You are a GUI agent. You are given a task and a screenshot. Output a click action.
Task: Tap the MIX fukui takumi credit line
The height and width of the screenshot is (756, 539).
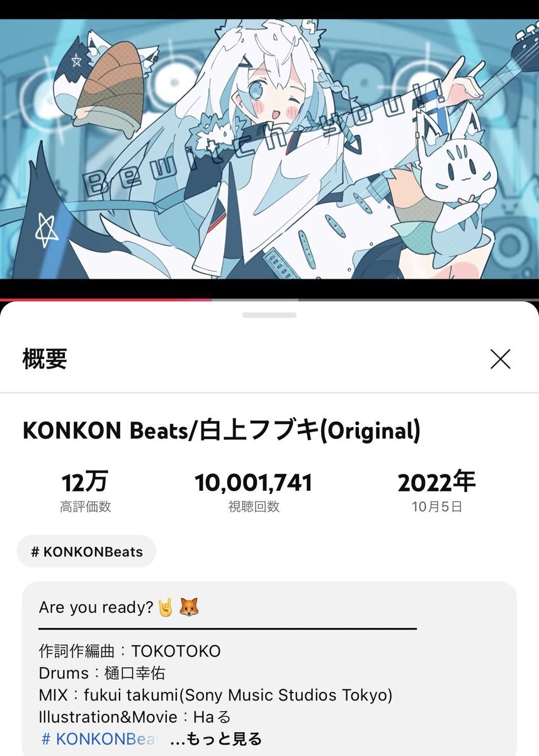pyautogui.click(x=216, y=695)
